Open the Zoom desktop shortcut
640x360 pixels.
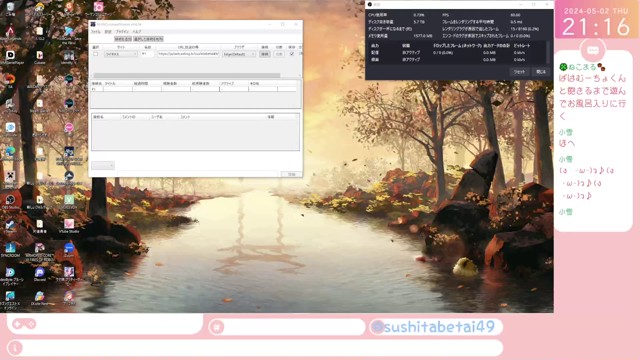(x=69, y=250)
